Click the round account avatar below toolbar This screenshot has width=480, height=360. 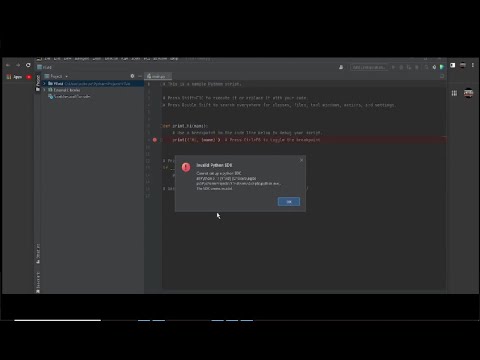(469, 93)
